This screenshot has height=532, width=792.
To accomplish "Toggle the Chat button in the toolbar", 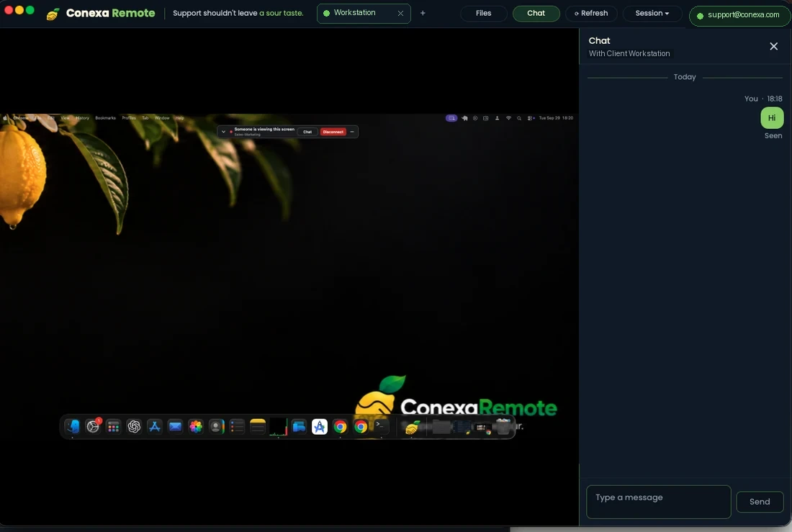I will point(536,13).
